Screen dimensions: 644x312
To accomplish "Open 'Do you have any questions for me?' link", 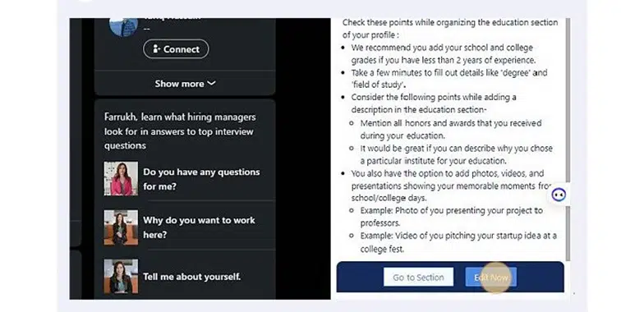I will tap(201, 179).
